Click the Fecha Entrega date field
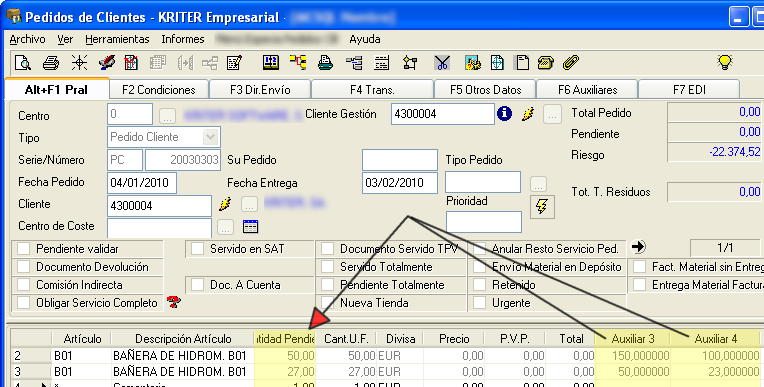 (400, 183)
